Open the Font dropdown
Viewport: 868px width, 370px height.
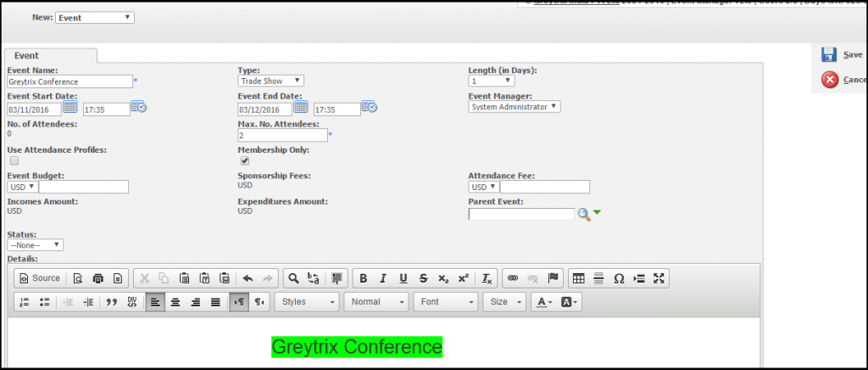pos(446,302)
